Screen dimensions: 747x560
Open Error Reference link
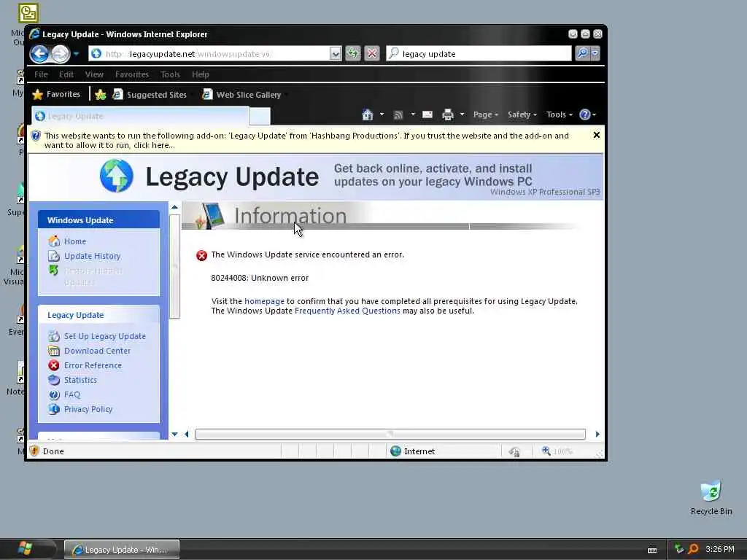[x=93, y=365]
